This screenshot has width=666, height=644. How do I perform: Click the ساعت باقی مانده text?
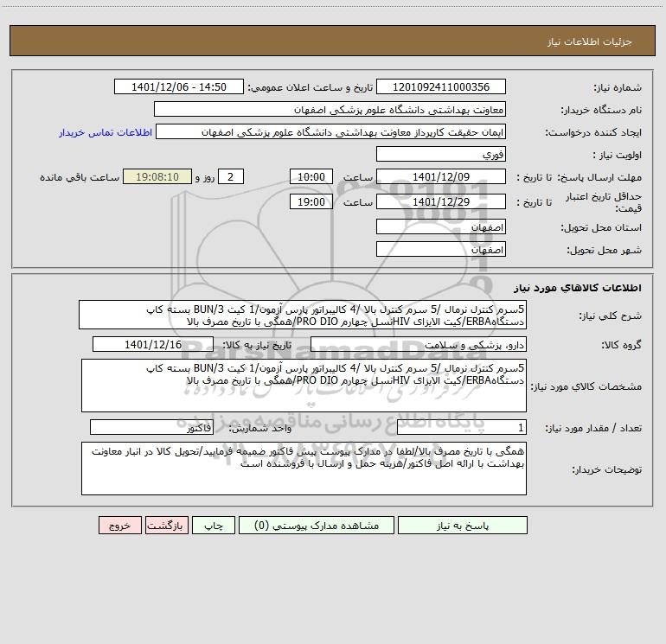[80, 177]
